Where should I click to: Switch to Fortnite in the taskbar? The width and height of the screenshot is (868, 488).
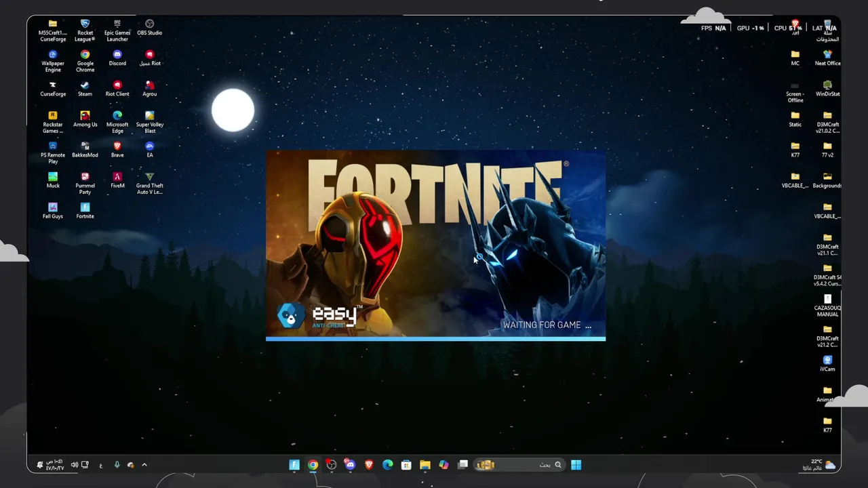(x=294, y=465)
